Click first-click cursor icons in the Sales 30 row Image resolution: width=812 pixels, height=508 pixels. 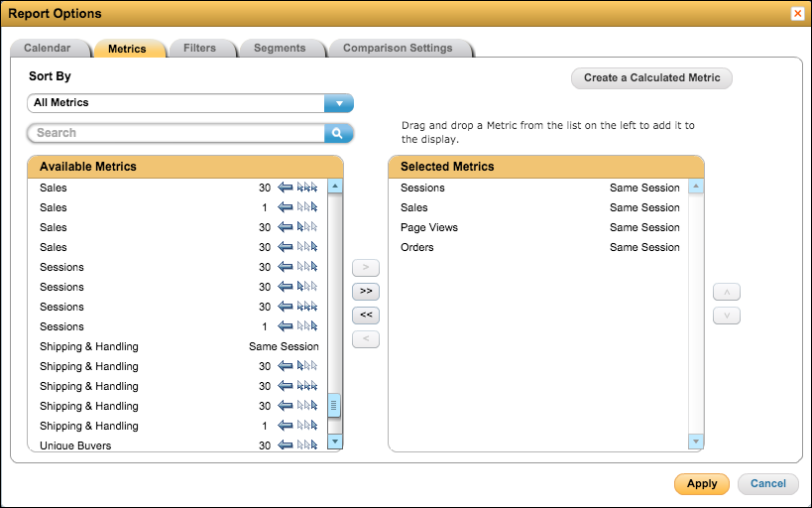tap(307, 227)
